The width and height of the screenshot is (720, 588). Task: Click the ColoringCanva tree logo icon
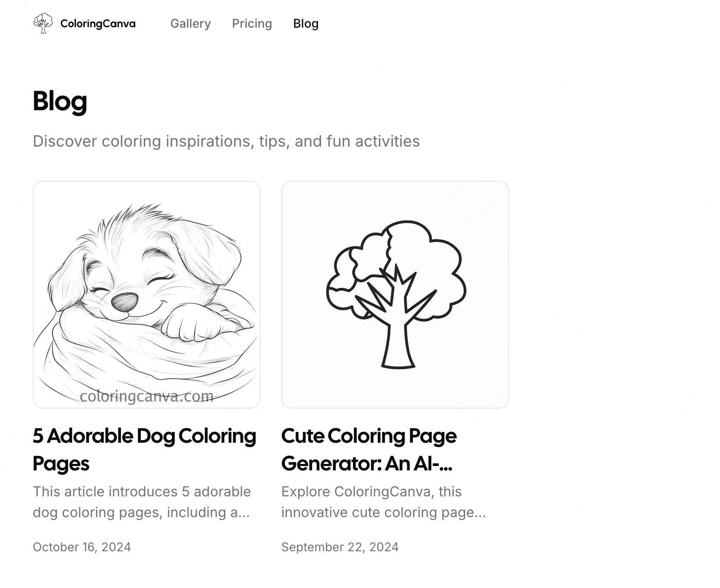(x=43, y=23)
